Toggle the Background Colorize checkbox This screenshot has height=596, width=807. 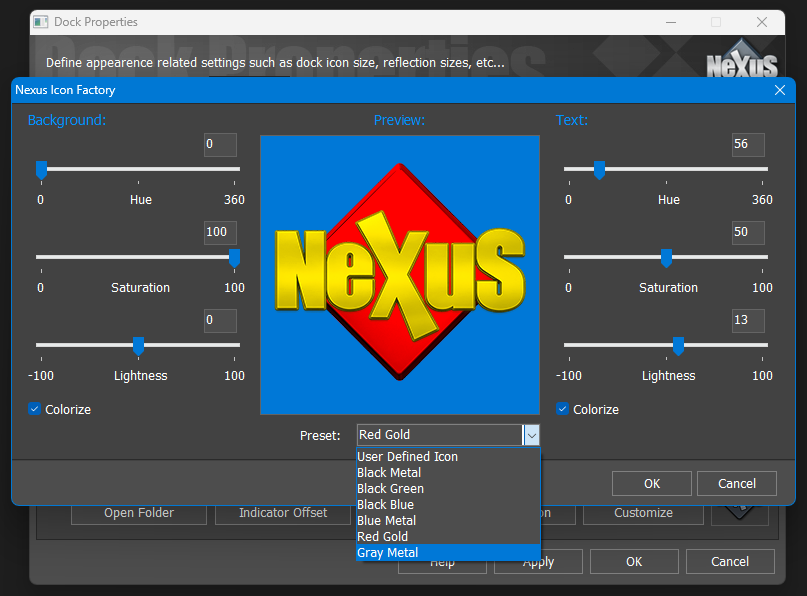[x=35, y=409]
